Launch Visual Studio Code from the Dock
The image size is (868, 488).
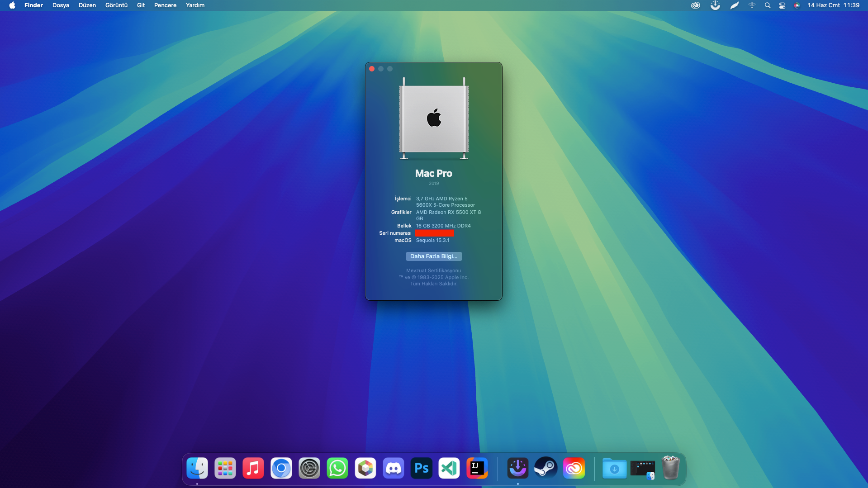[x=449, y=468]
